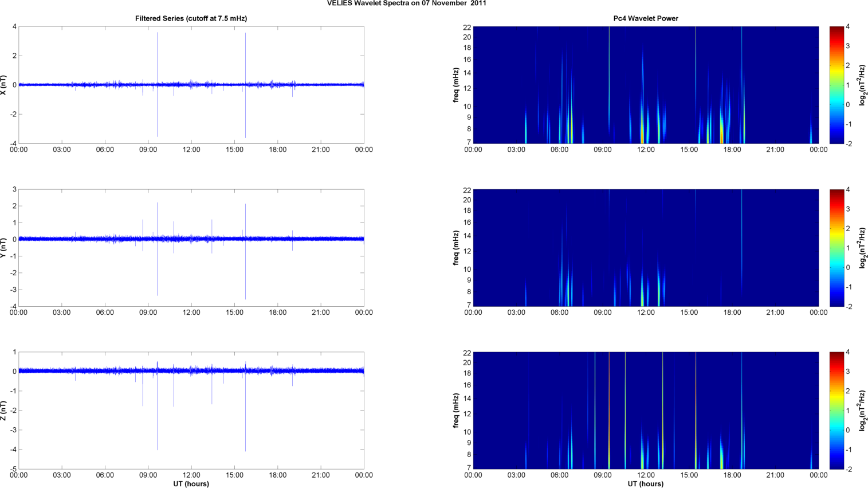Click the colorbar of the bottom wavelet plot
This screenshot has height=488, width=868.
(x=836, y=411)
